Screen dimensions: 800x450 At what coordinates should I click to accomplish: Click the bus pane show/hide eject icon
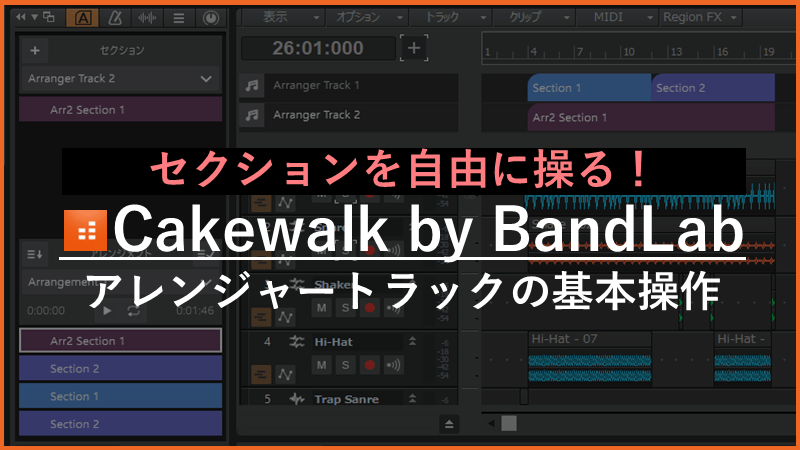click(449, 424)
